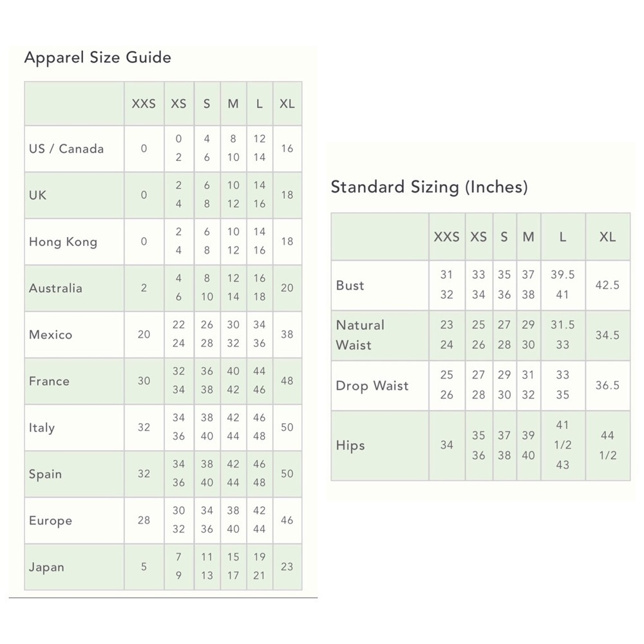Click the Italy row label

click(42, 428)
